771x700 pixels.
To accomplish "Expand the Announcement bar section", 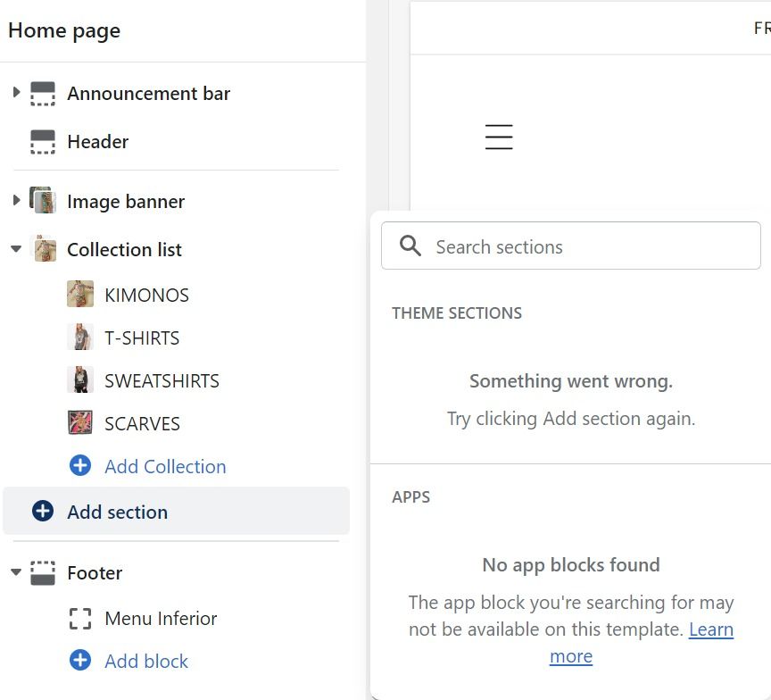I will (x=16, y=93).
